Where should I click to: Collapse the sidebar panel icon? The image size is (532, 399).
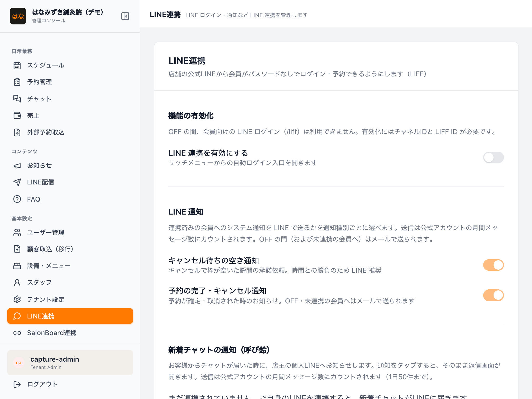(x=125, y=16)
